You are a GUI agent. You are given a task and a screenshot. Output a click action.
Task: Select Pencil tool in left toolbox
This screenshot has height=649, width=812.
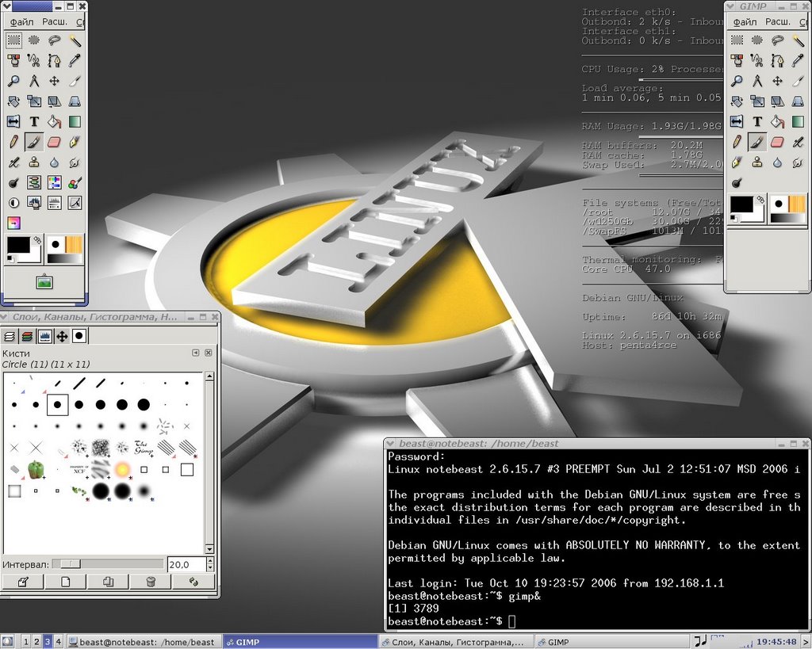click(14, 142)
